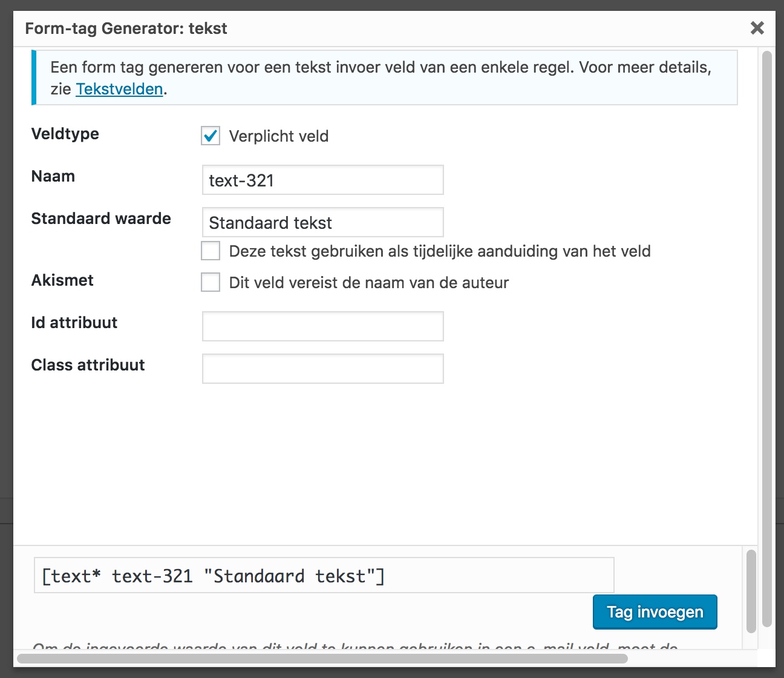The height and width of the screenshot is (678, 784).
Task: Open the Tekstvelden documentation link
Action: pos(119,89)
